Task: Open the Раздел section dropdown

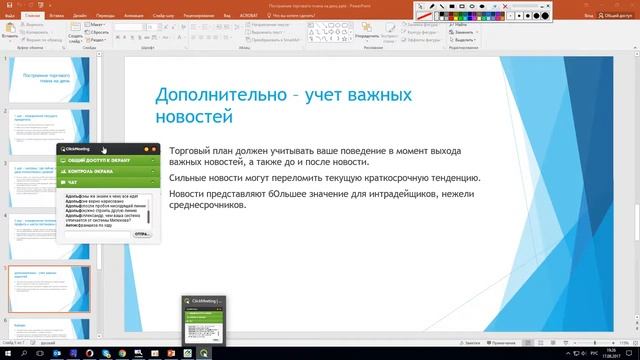Action: click(x=96, y=40)
